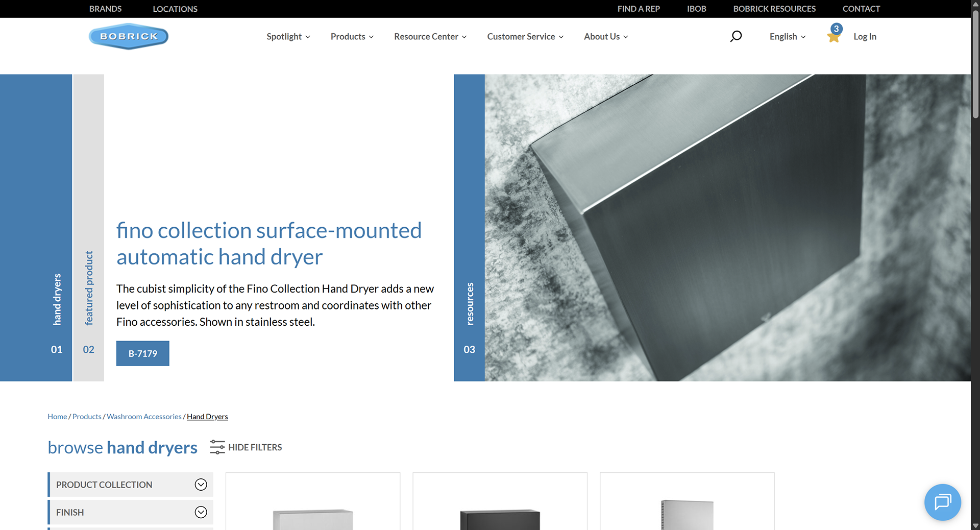Select Find a Rep link
This screenshot has height=530, width=980.
(x=639, y=9)
